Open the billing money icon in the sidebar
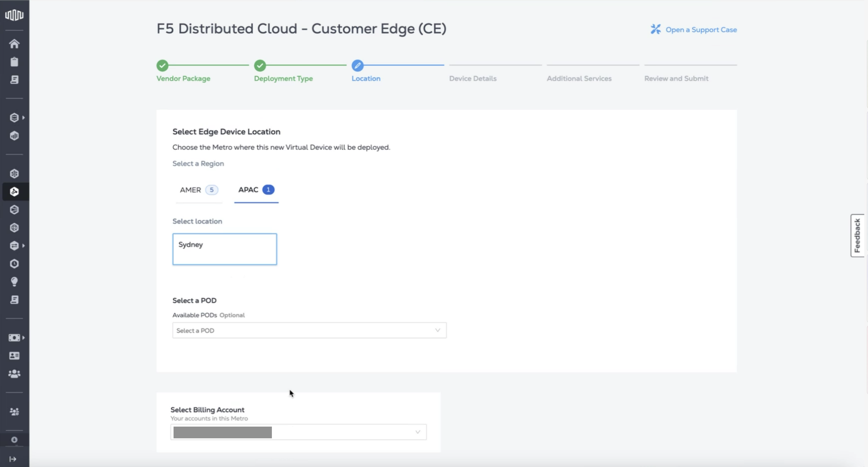 14,338
